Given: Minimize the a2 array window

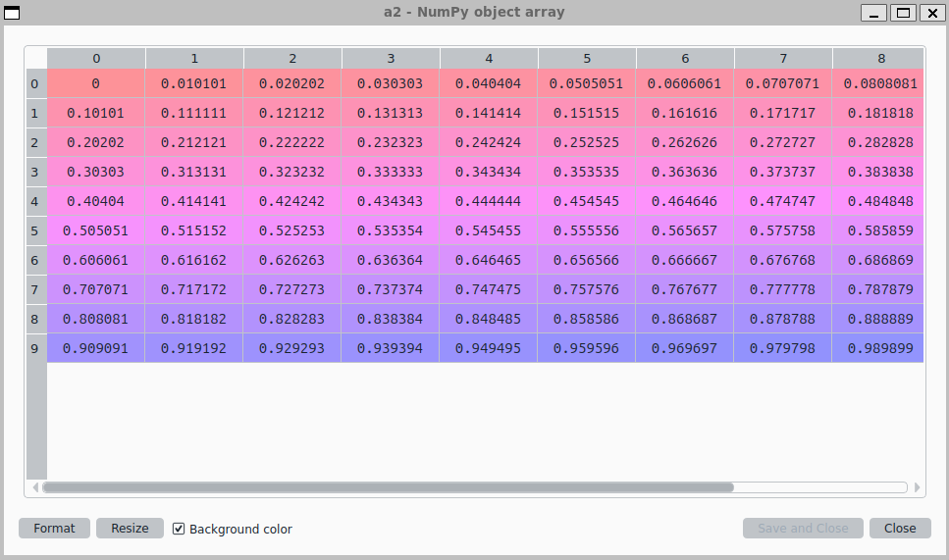Looking at the screenshot, I should (x=874, y=13).
